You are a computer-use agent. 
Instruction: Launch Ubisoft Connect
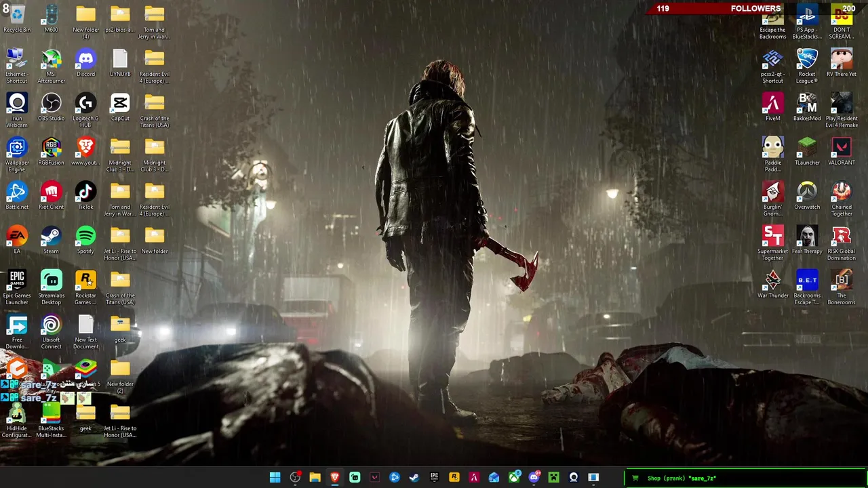coord(51,332)
